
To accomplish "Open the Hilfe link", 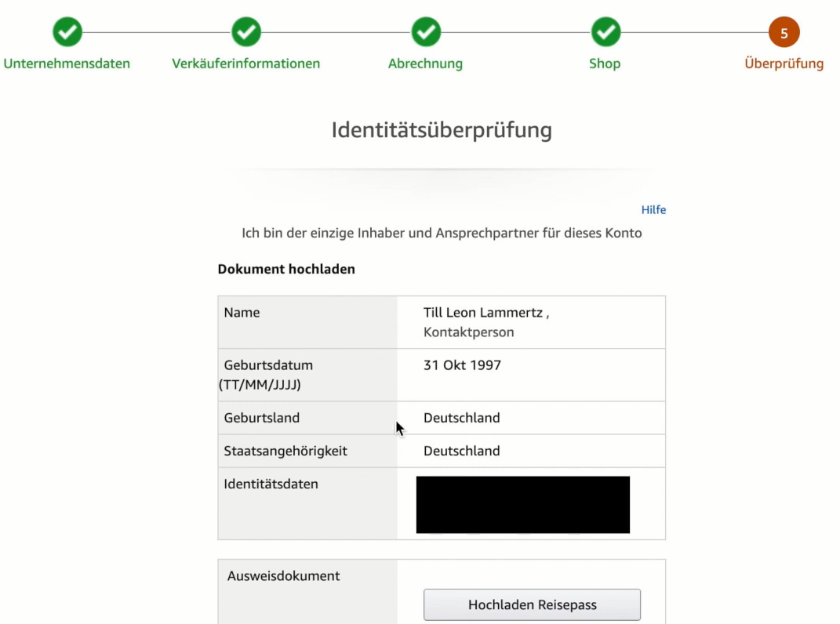I will [653, 209].
